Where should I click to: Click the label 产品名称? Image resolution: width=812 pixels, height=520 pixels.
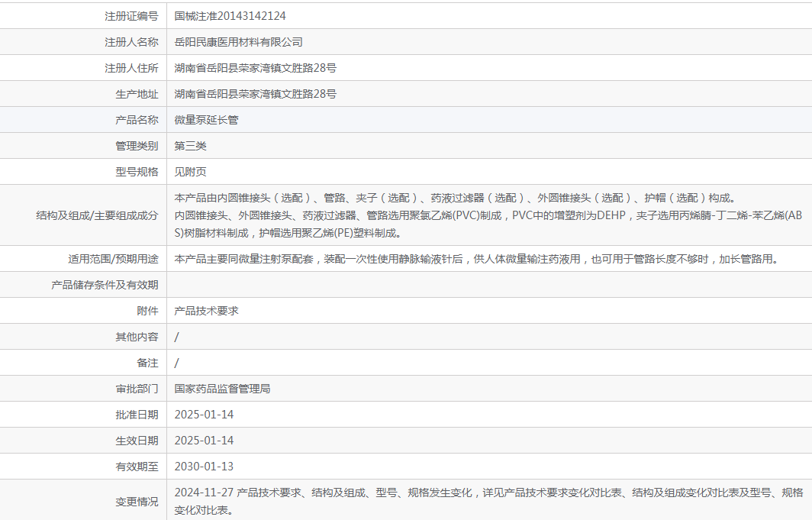137,120
